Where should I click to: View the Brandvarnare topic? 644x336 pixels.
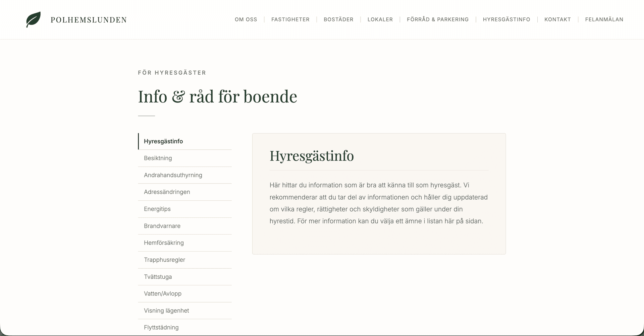click(x=185, y=226)
